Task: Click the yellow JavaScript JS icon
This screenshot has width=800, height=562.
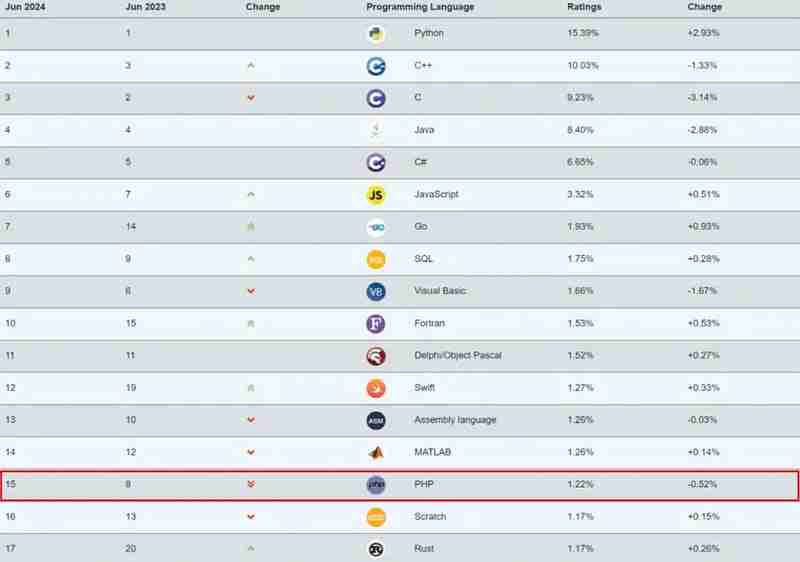Action: (x=376, y=195)
